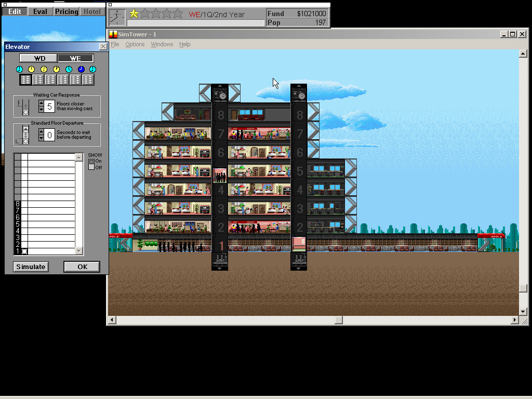
Task: Click the left lobby entrance red awning
Action: [121, 236]
